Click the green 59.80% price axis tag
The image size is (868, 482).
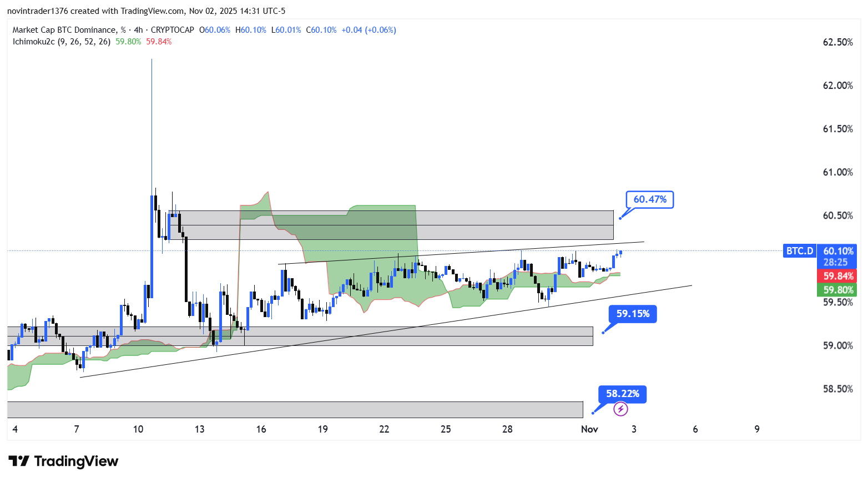[838, 290]
